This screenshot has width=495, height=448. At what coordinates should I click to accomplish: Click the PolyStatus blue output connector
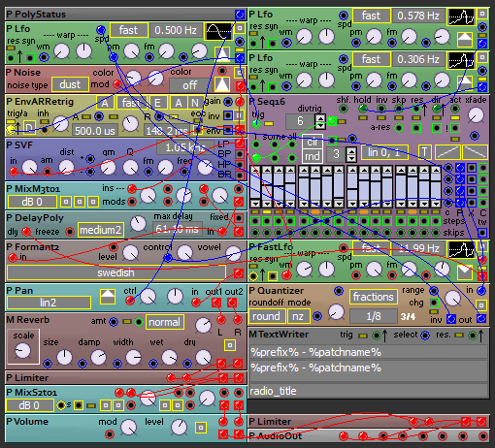coord(240,15)
